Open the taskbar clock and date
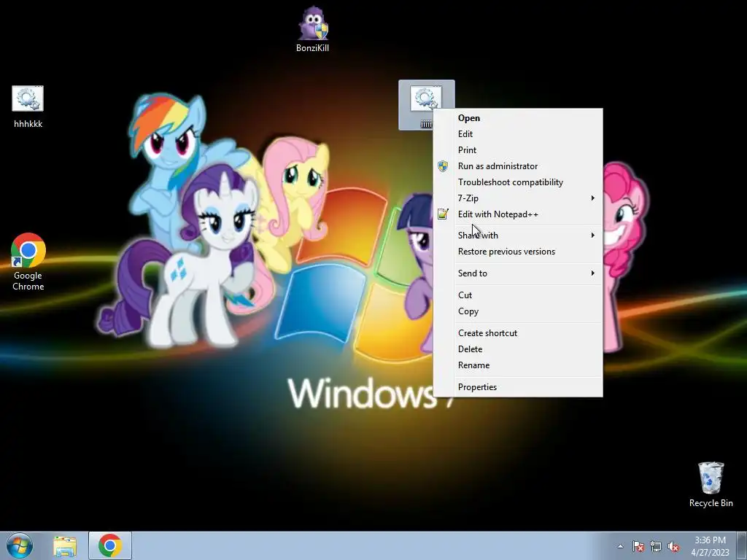 point(710,546)
